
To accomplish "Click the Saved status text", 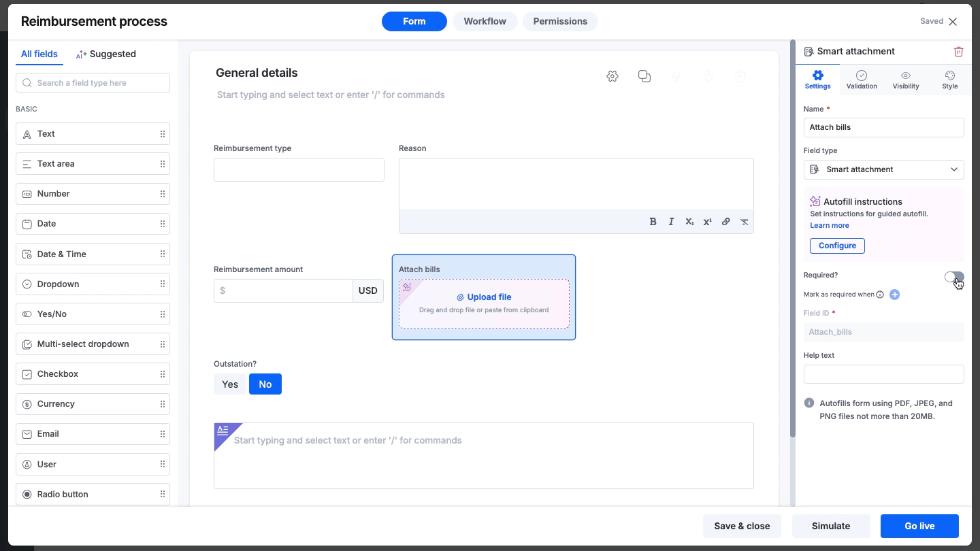I will pos(932,21).
